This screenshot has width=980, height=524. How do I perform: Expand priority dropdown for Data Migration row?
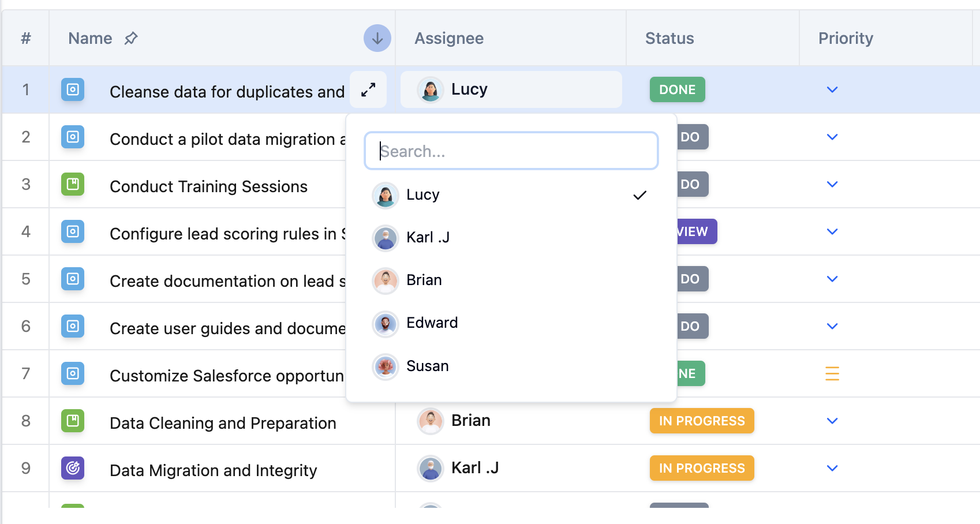coord(832,468)
